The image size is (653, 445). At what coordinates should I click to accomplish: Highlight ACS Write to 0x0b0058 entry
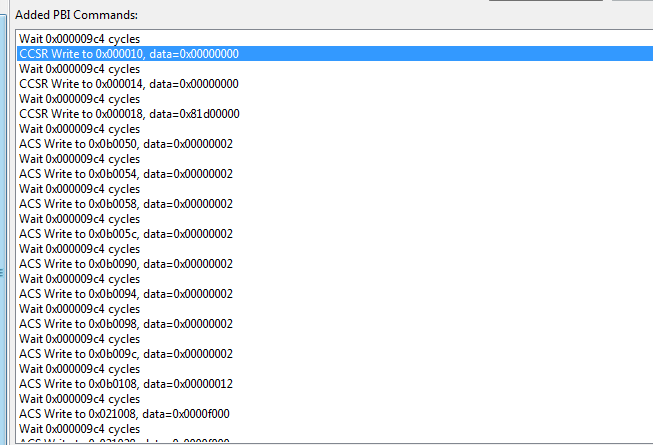[x=335, y=204]
